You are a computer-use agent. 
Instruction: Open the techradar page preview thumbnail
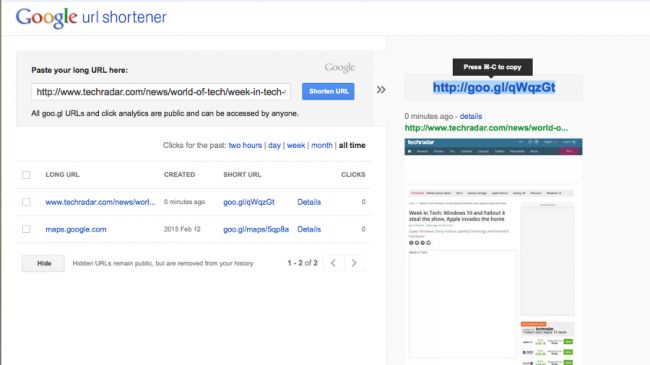pos(493,251)
